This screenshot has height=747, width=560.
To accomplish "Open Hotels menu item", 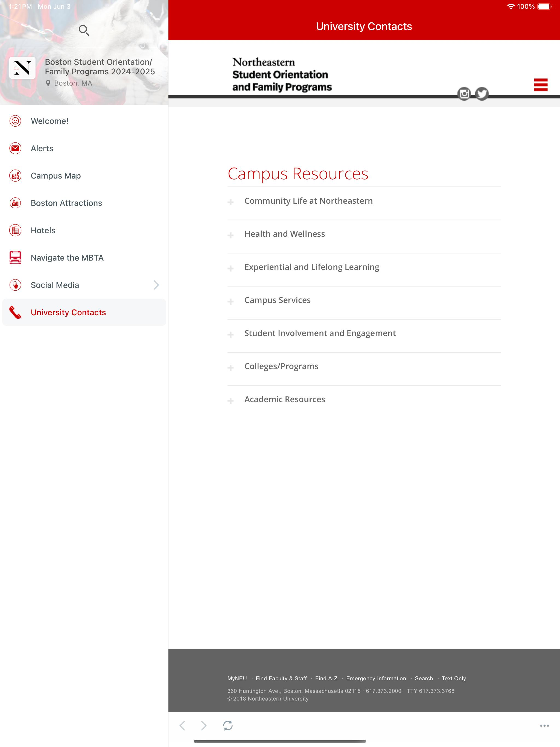I will click(84, 230).
